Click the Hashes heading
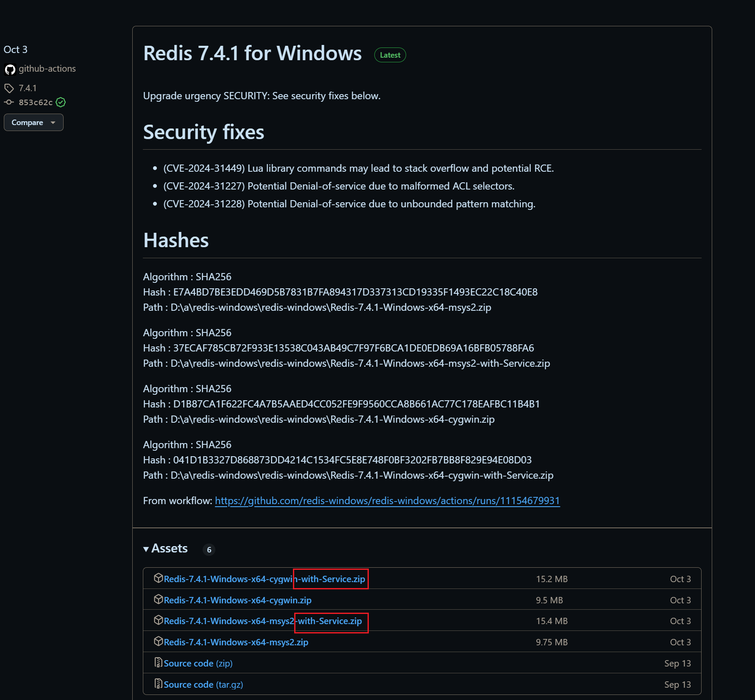755x700 pixels. 176,240
